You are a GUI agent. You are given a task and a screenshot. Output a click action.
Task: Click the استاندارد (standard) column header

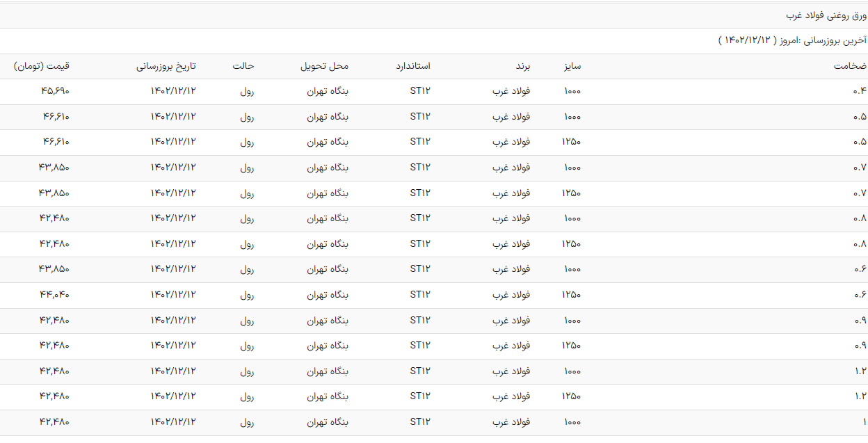coord(412,67)
